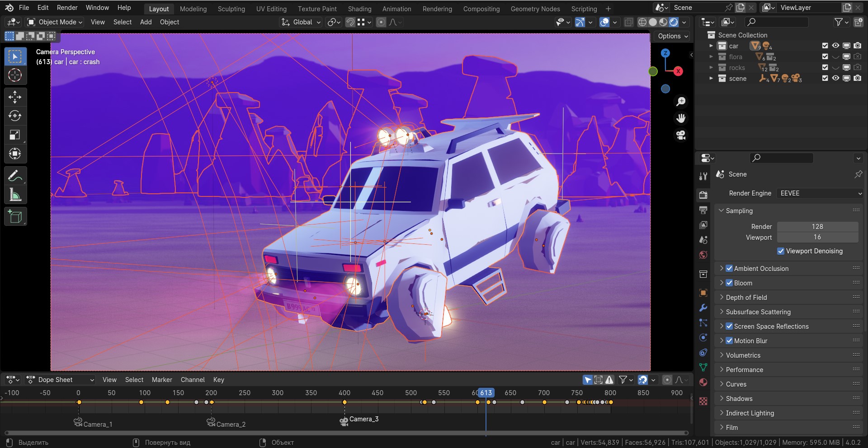Image resolution: width=868 pixels, height=448 pixels.
Task: Choose the Annotate pencil tool
Action: (x=15, y=176)
